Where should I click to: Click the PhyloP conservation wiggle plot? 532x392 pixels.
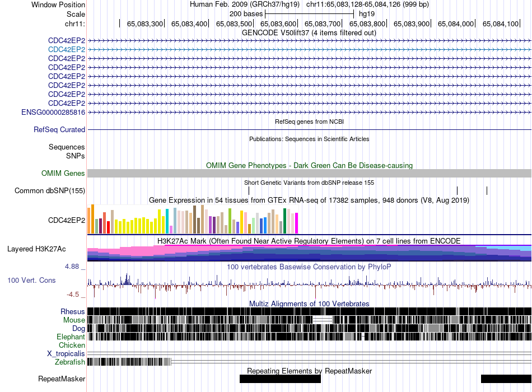pos(310,285)
